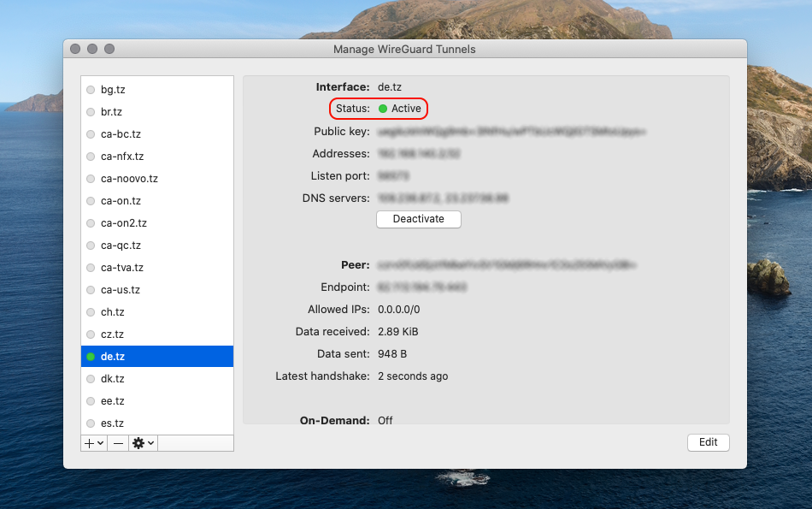This screenshot has width=812, height=509.
Task: Click the gray dot beside ca-qc.tz
Action: pos(91,246)
